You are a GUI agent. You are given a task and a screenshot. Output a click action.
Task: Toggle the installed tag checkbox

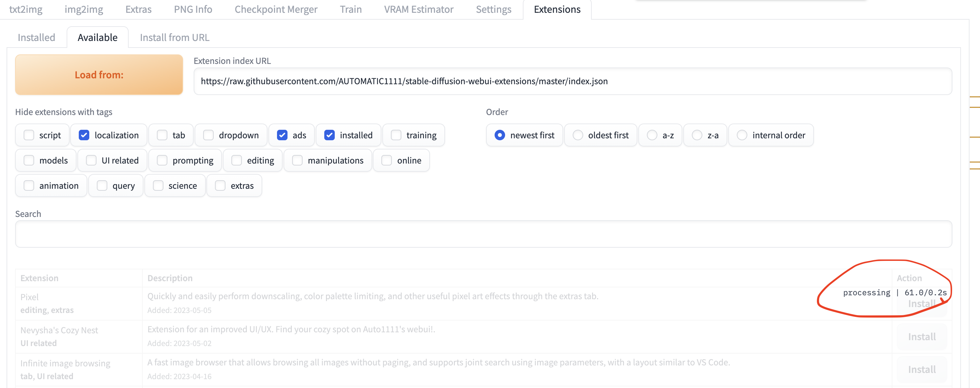click(x=330, y=135)
